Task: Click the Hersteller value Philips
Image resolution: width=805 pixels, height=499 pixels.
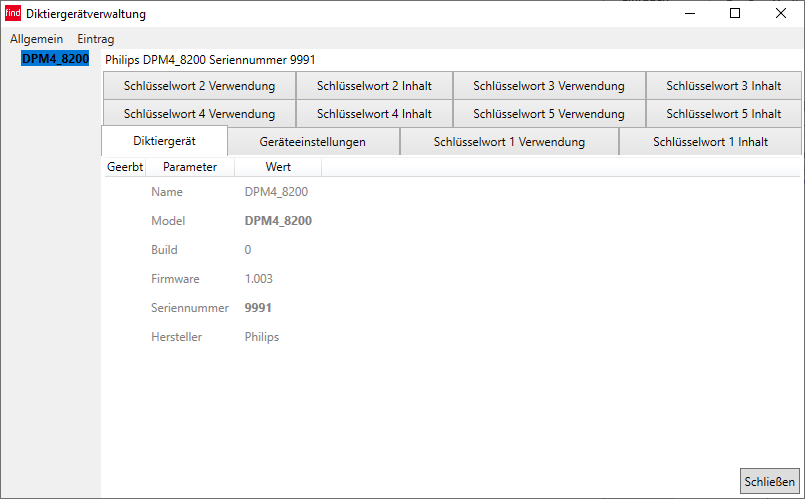Action: coord(262,337)
